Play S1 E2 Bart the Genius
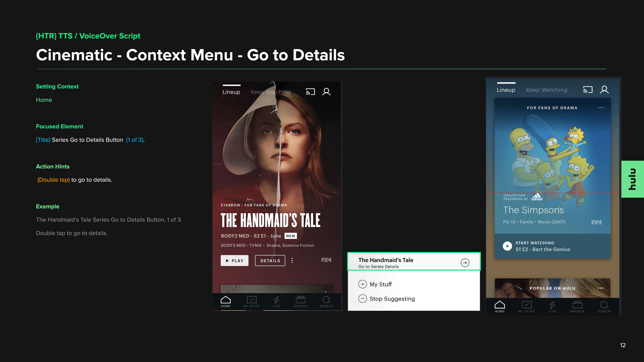Screen dimensions: 644x362 (x=507, y=246)
